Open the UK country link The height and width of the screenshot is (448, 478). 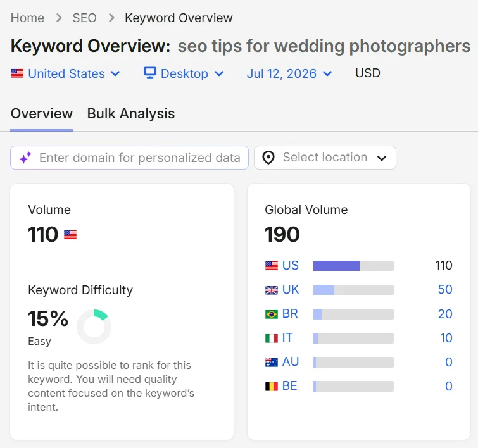(x=291, y=290)
